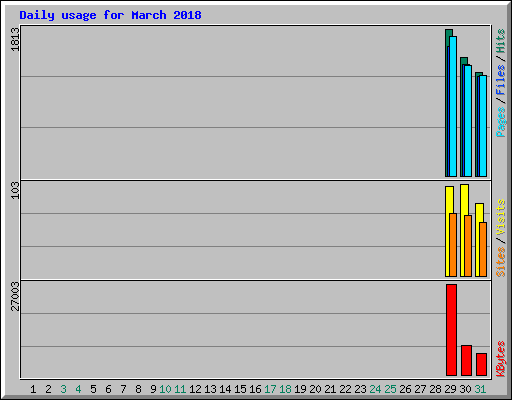Click the Files legend label
512x400 pixels.
[501, 80]
